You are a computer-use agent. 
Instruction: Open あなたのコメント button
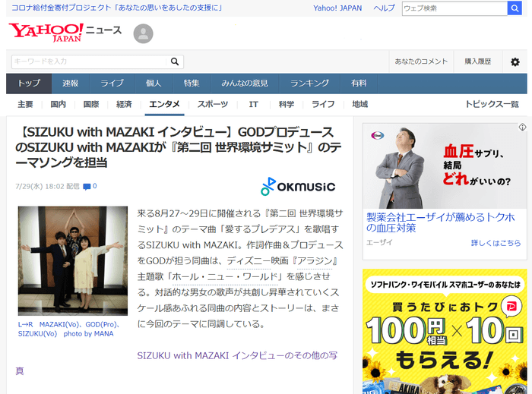point(422,61)
